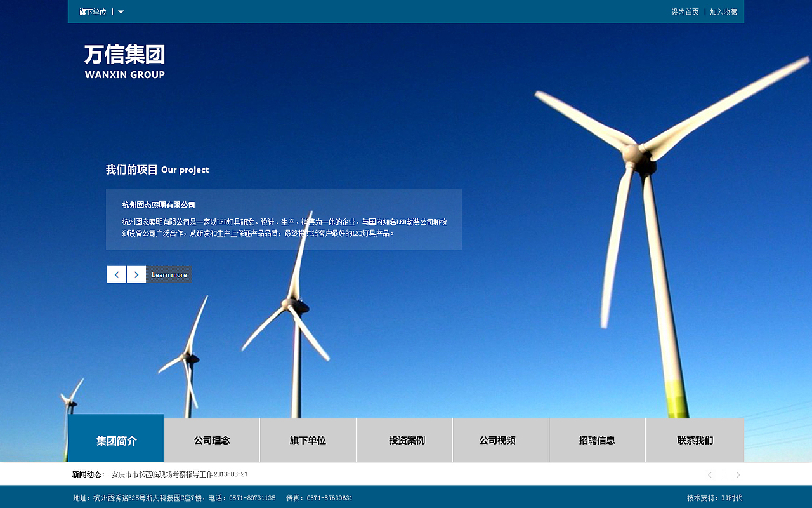The height and width of the screenshot is (508, 812).
Task: Click 设为首页 link
Action: [x=685, y=12]
